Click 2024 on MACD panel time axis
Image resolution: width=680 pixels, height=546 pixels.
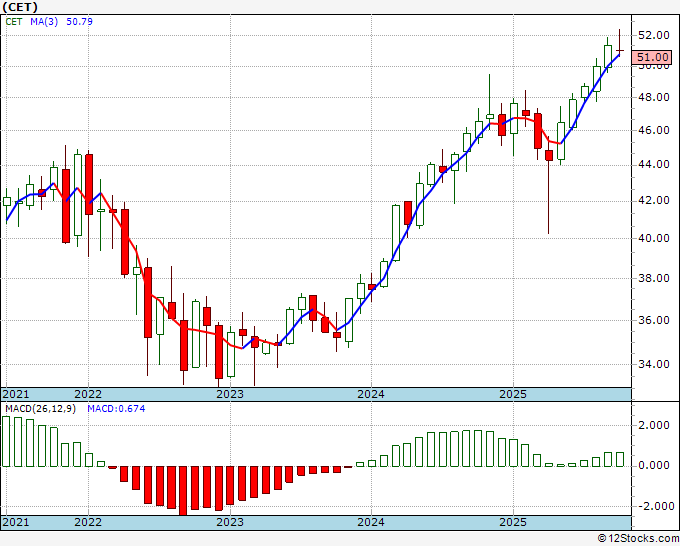[x=371, y=522]
